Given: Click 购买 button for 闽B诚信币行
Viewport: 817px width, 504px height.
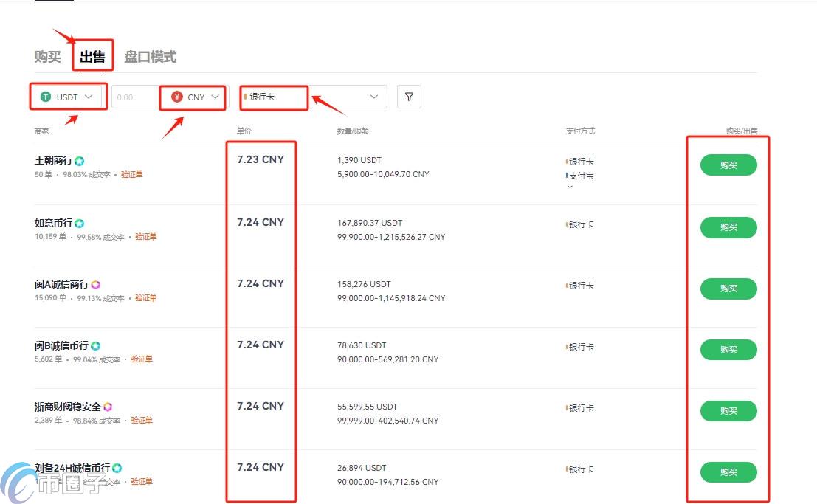Looking at the screenshot, I should pyautogui.click(x=728, y=350).
